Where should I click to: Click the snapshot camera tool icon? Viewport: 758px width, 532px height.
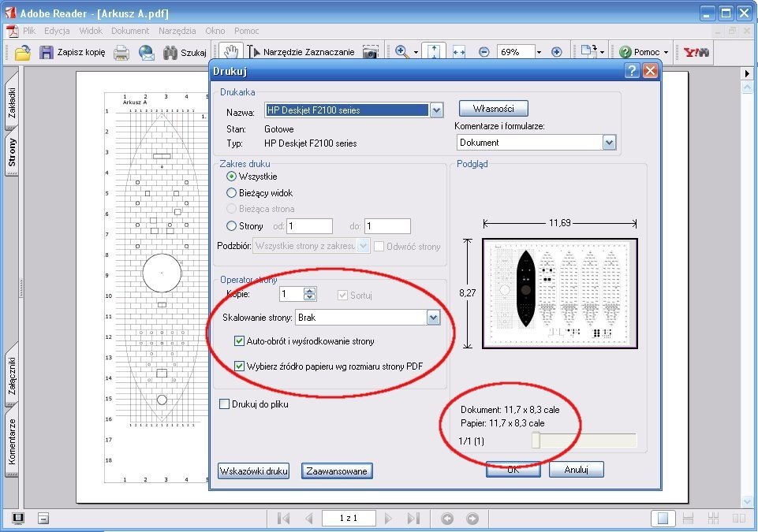(370, 53)
